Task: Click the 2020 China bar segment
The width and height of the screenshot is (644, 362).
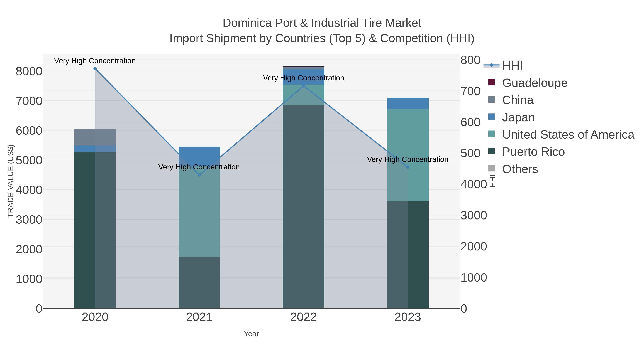Action: [x=95, y=137]
